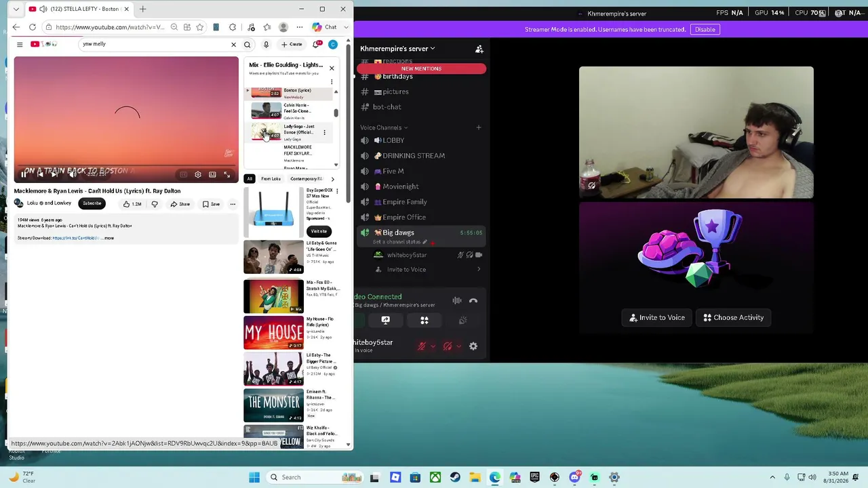Image resolution: width=868 pixels, height=488 pixels.
Task: Undeafen the headphones in Discord
Action: [x=448, y=346]
